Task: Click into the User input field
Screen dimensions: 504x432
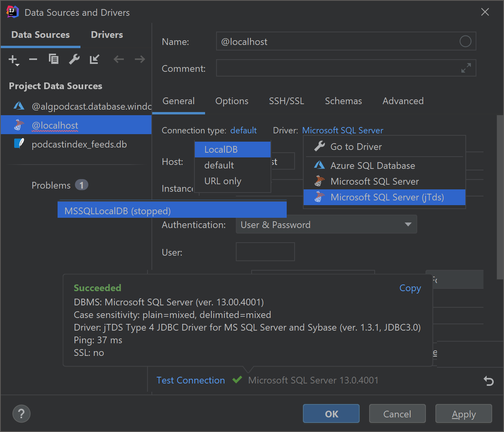Action: coord(265,252)
